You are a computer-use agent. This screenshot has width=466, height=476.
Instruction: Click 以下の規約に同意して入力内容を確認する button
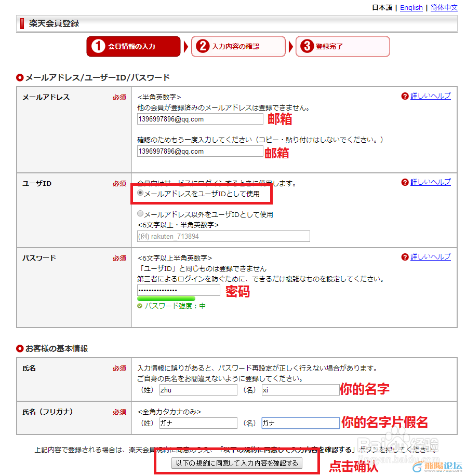click(x=237, y=463)
